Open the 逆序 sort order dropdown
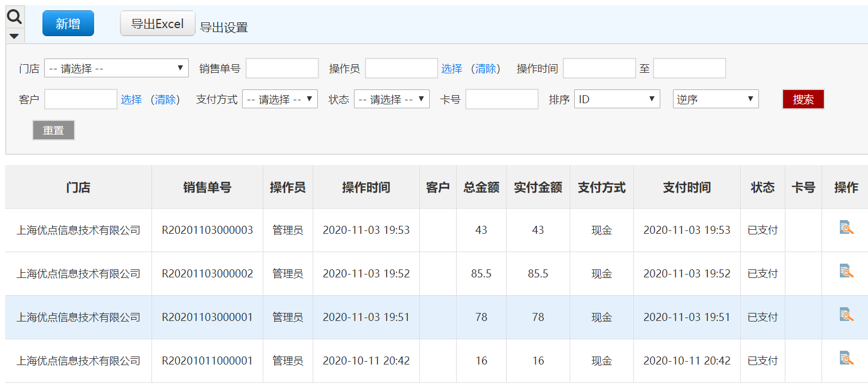The width and height of the screenshot is (868, 384). (x=716, y=99)
